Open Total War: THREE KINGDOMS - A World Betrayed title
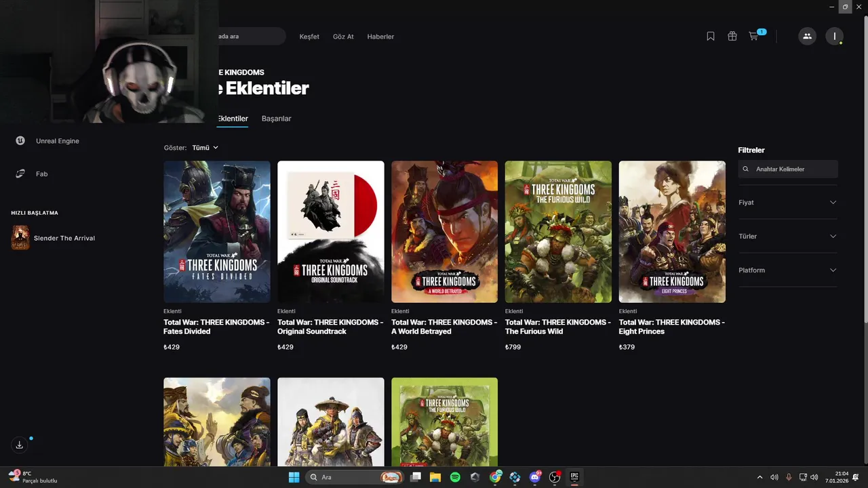This screenshot has height=488, width=868. click(x=444, y=327)
